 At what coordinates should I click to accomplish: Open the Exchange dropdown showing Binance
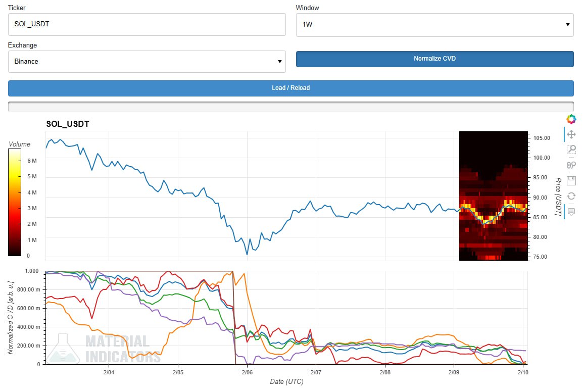tap(147, 62)
